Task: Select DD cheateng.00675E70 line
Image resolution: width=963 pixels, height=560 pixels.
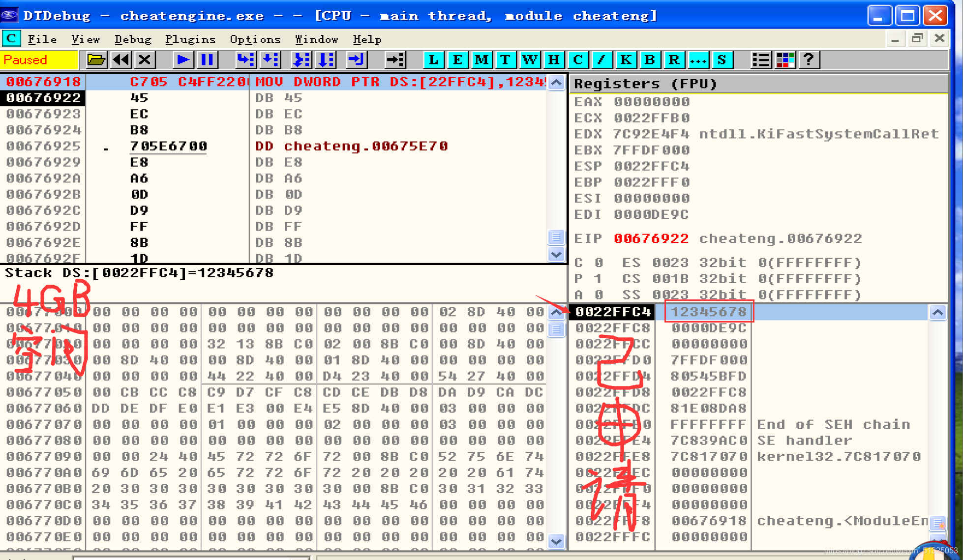Action: tap(351, 146)
